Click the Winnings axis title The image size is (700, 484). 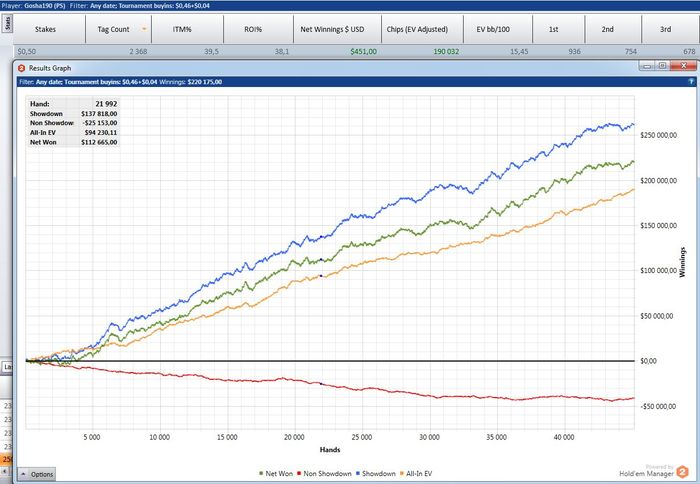point(682,262)
